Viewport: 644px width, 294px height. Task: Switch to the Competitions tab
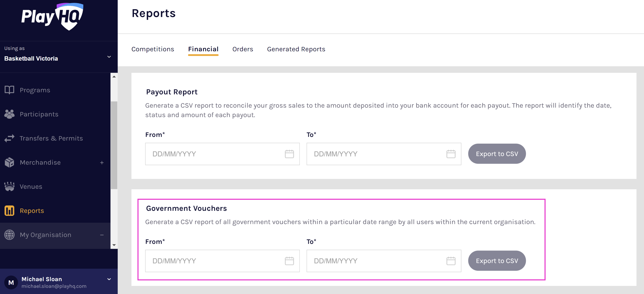[153, 49]
